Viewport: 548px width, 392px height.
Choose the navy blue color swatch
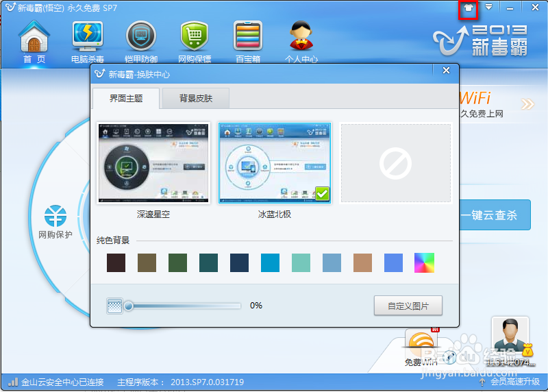tap(239, 262)
